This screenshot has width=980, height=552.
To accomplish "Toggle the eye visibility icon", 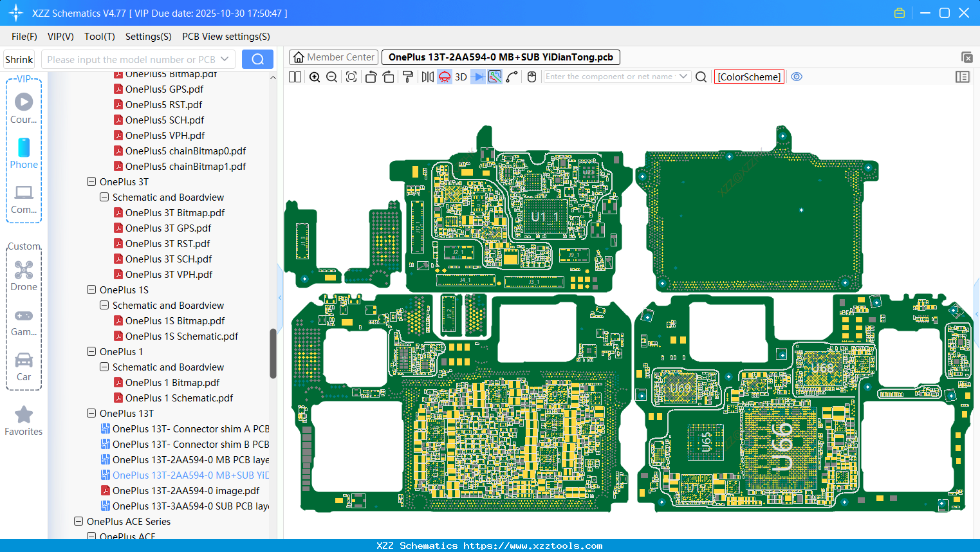I will coord(797,77).
